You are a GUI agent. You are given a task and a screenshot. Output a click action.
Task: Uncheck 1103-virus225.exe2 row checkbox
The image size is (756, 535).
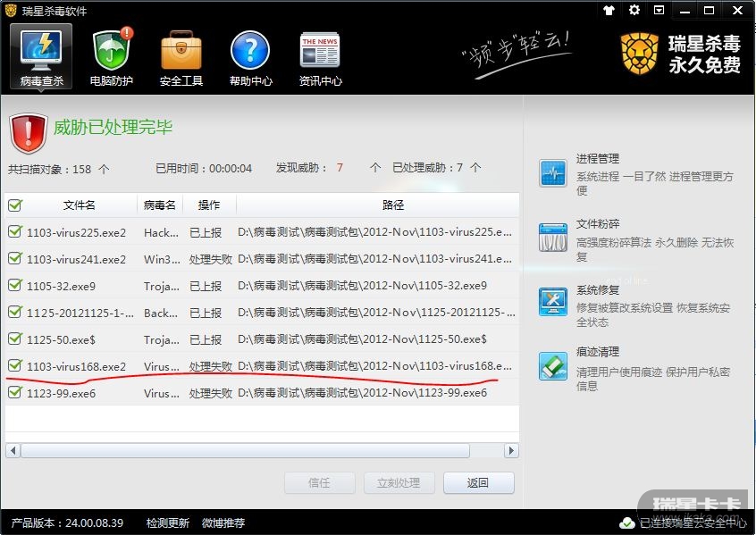[15, 232]
